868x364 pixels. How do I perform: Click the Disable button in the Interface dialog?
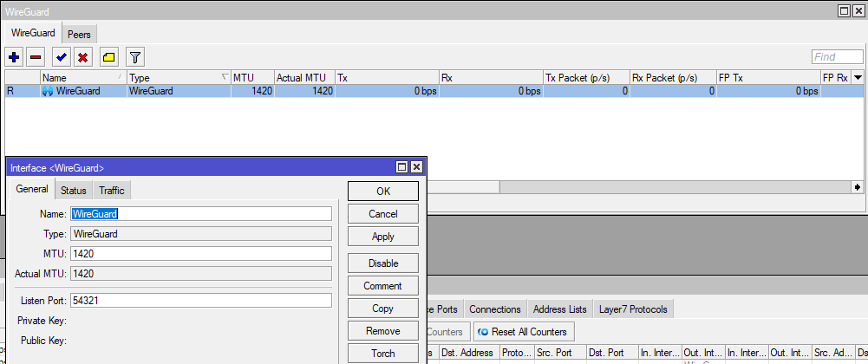[383, 263]
